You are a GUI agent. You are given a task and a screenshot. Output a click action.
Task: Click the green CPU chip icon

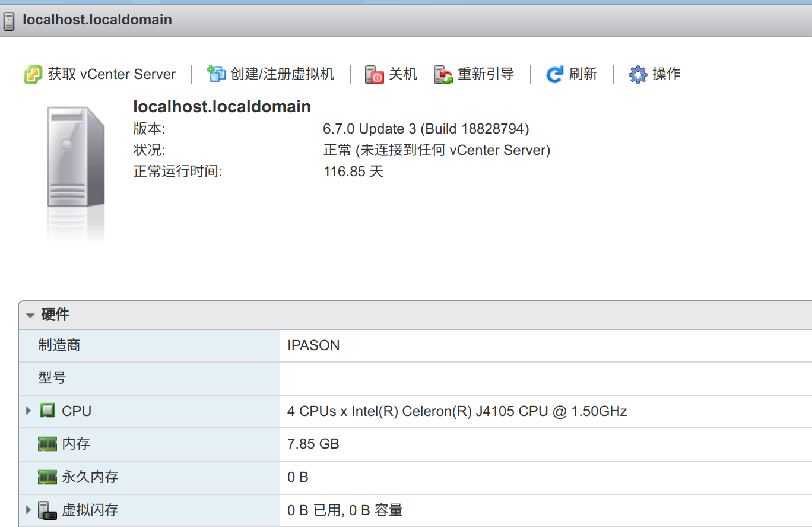[x=47, y=411]
